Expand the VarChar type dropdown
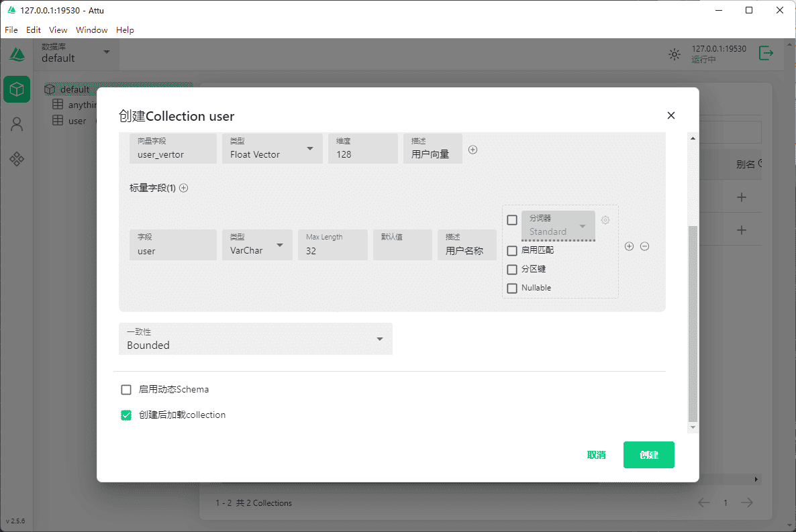 coord(257,246)
